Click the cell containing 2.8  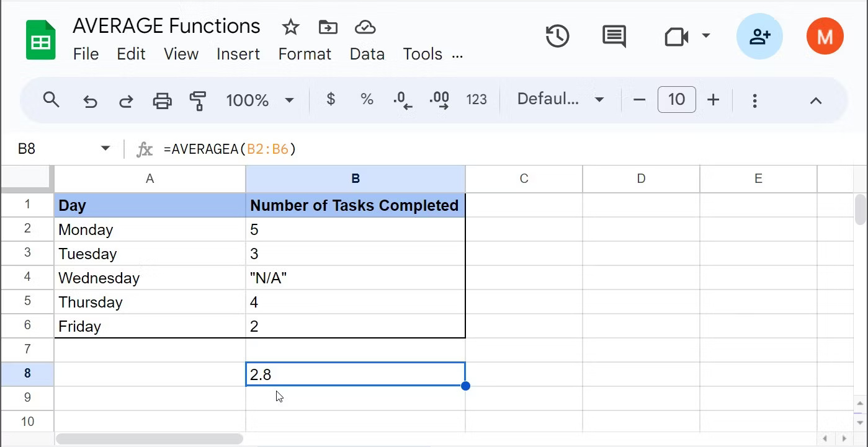coord(356,374)
